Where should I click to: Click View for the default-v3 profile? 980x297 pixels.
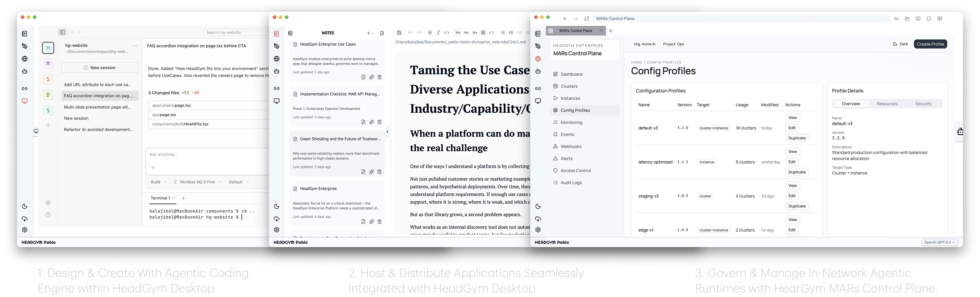(x=793, y=118)
